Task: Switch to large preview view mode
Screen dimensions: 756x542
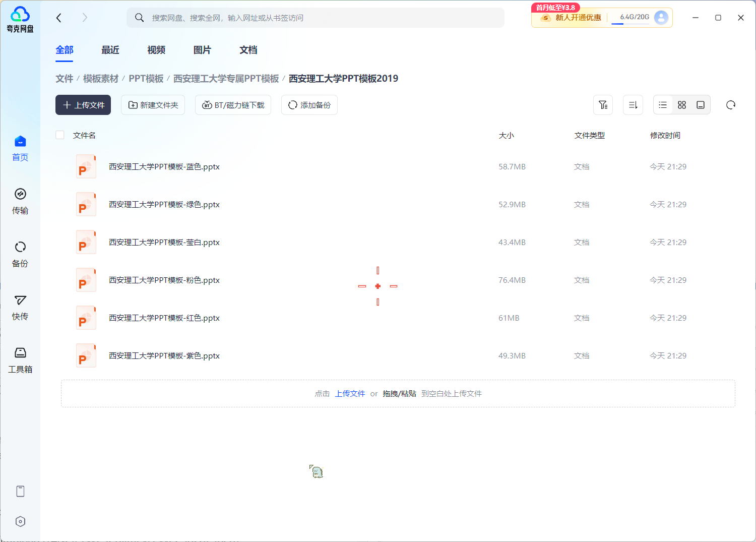Action: (701, 105)
